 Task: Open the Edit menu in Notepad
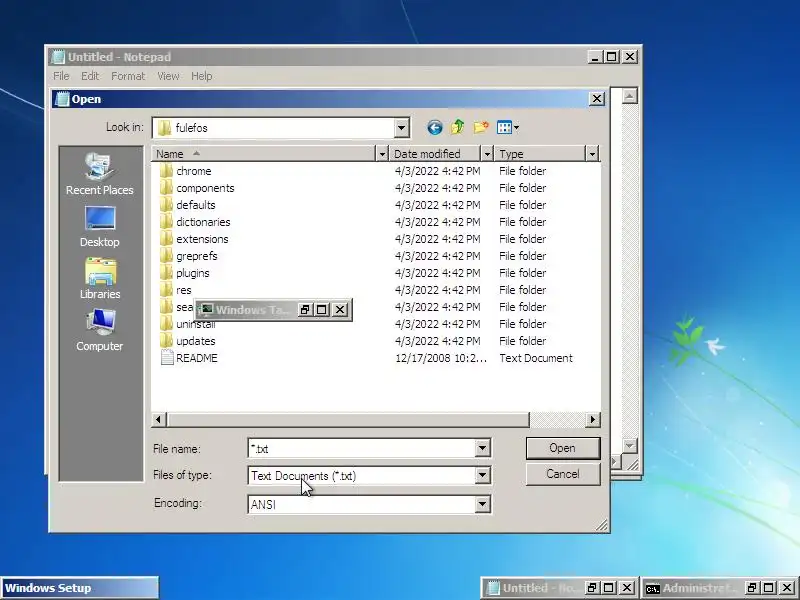pos(90,76)
